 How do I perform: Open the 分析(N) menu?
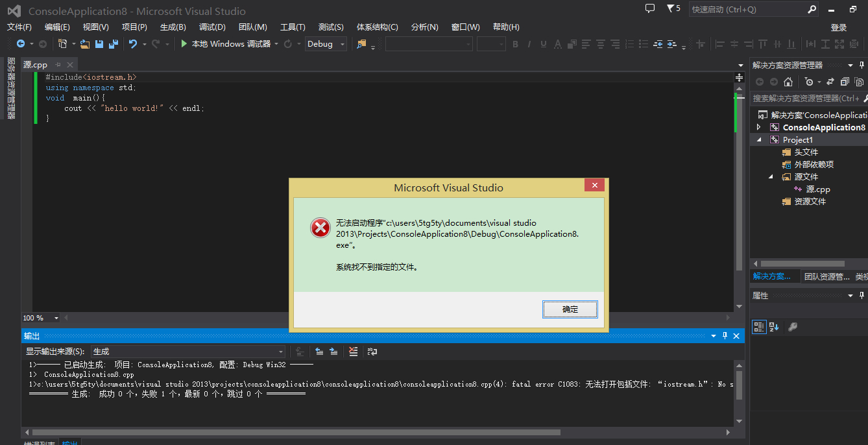pyautogui.click(x=425, y=27)
